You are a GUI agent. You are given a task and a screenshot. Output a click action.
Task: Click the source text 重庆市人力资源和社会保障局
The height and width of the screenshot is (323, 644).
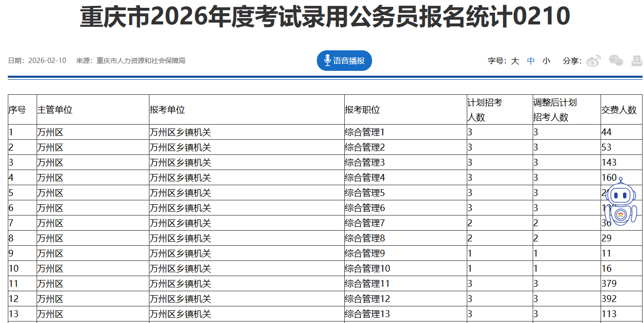(x=141, y=61)
